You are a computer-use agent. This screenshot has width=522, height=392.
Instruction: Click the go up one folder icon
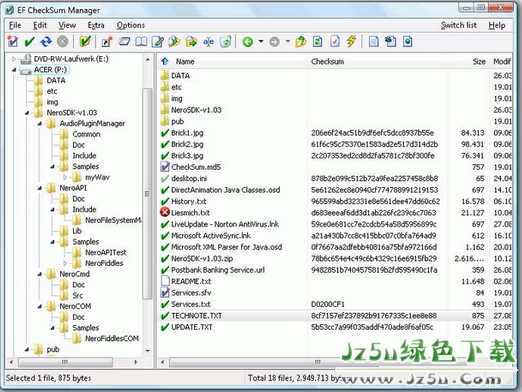point(300,42)
